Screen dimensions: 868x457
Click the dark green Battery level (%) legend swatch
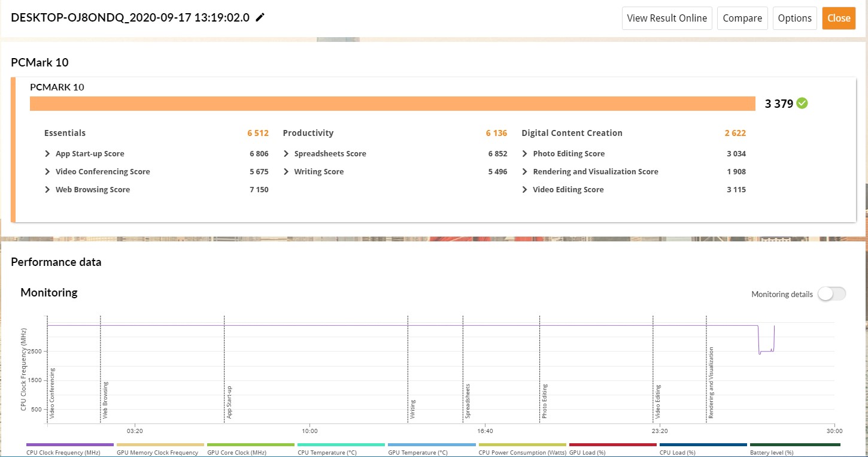pyautogui.click(x=795, y=444)
